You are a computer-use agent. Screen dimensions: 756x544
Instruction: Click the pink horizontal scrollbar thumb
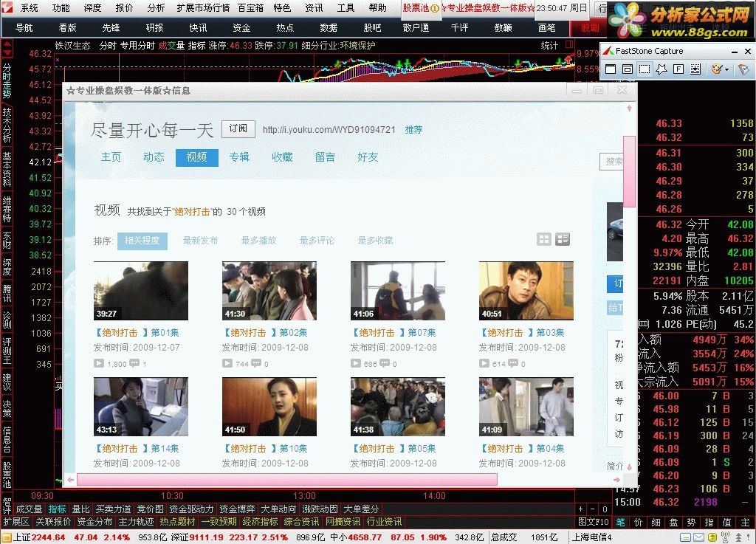click(x=287, y=480)
